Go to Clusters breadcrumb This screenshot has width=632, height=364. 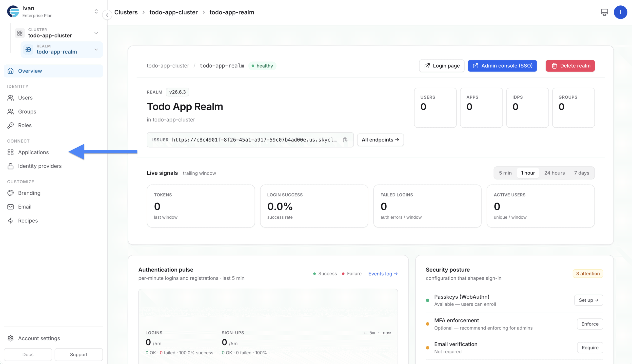click(126, 12)
